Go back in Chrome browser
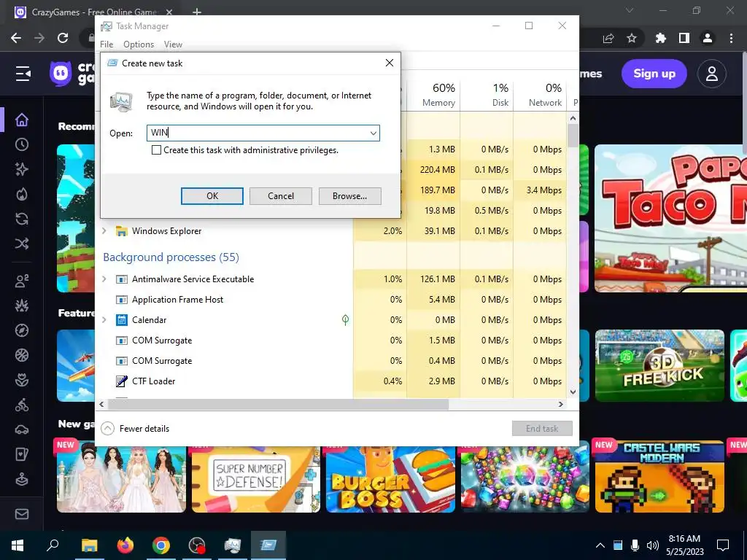747x560 pixels. (x=16, y=38)
